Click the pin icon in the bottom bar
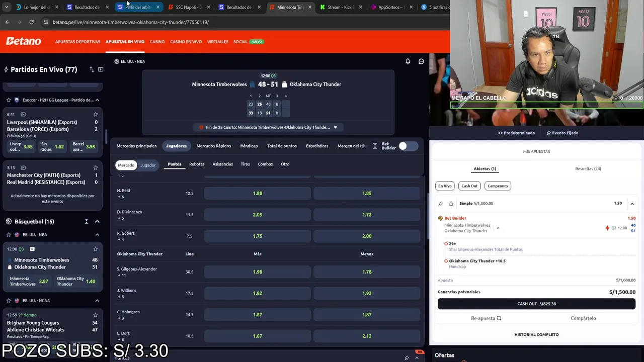Viewport: 644px width, 362px height. pos(407,358)
